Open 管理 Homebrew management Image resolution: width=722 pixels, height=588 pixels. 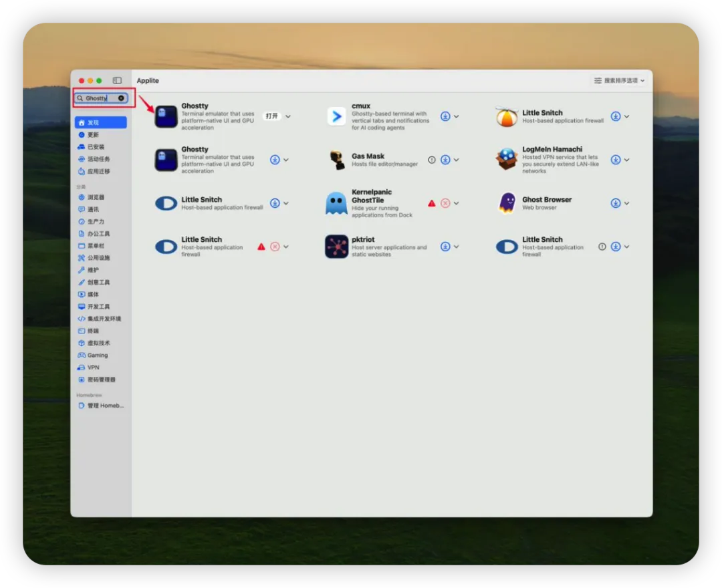tap(101, 406)
